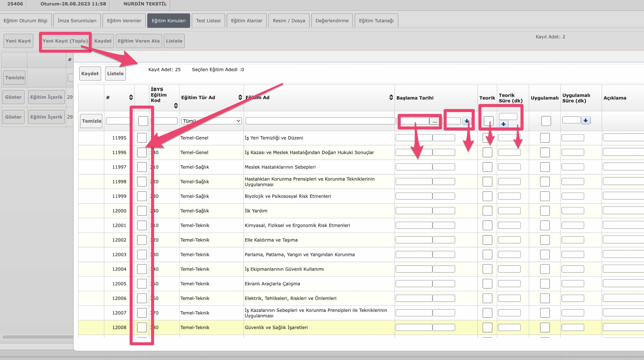Click the Başlama Tarihi apply-down arrow icon
Viewport: 644px width, 360px height.
tap(466, 121)
